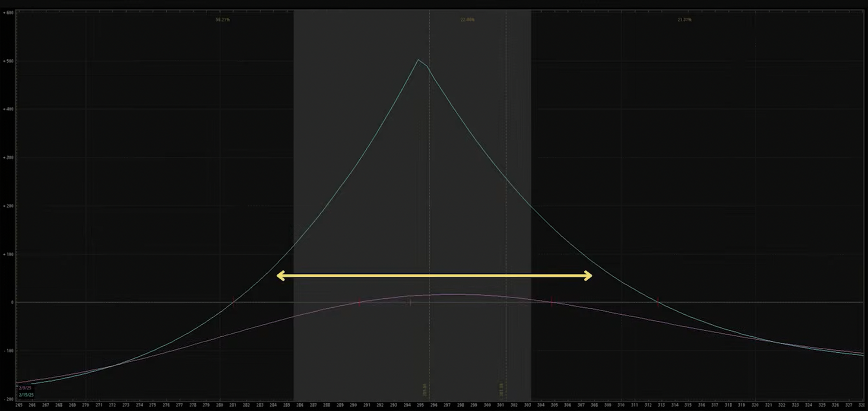Viewport: 868px width, 411px height.
Task: Select the teal expiration P/L curve peak
Action: click(x=418, y=60)
